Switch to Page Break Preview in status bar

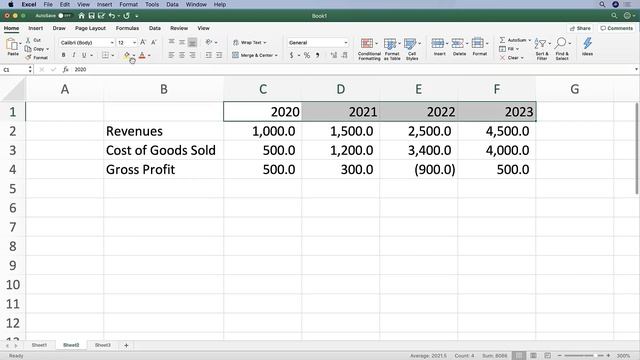[x=547, y=356]
